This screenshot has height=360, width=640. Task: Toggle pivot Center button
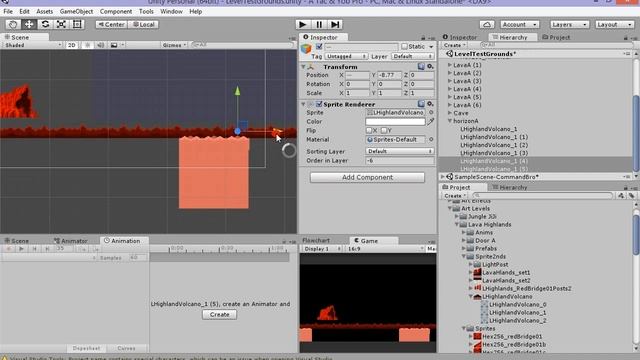pos(111,24)
